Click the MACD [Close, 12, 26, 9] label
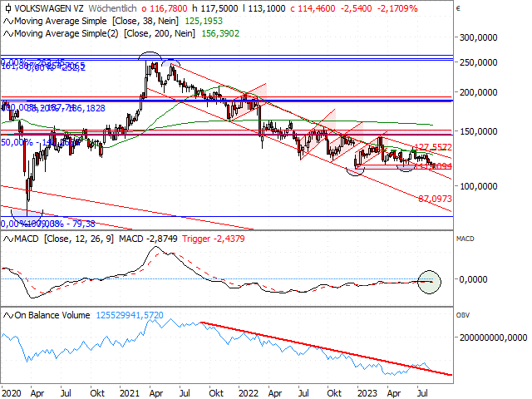The height and width of the screenshot is (399, 532). [x=64, y=239]
